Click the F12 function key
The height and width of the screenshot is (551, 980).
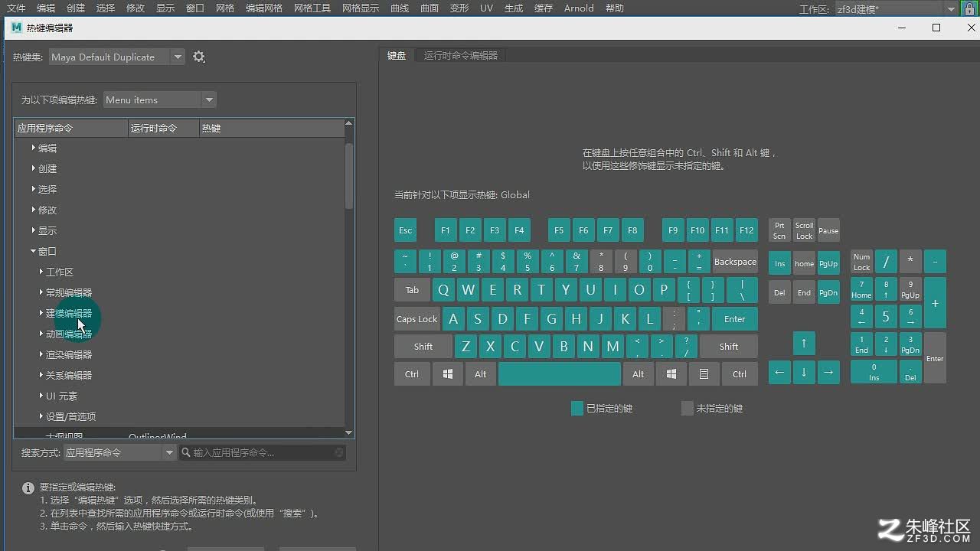tap(746, 230)
